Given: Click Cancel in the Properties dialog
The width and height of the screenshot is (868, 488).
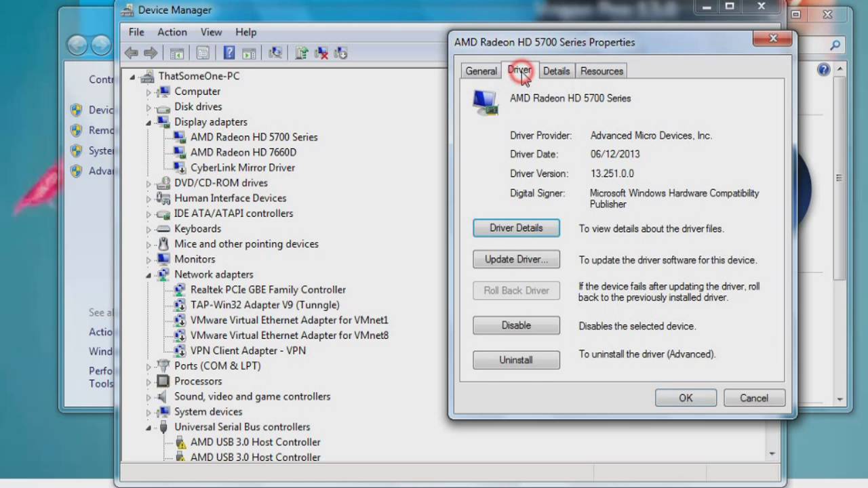Looking at the screenshot, I should (754, 398).
